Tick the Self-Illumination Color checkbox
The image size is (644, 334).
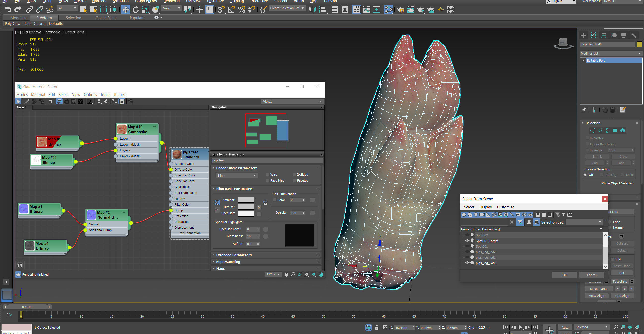coord(275,200)
